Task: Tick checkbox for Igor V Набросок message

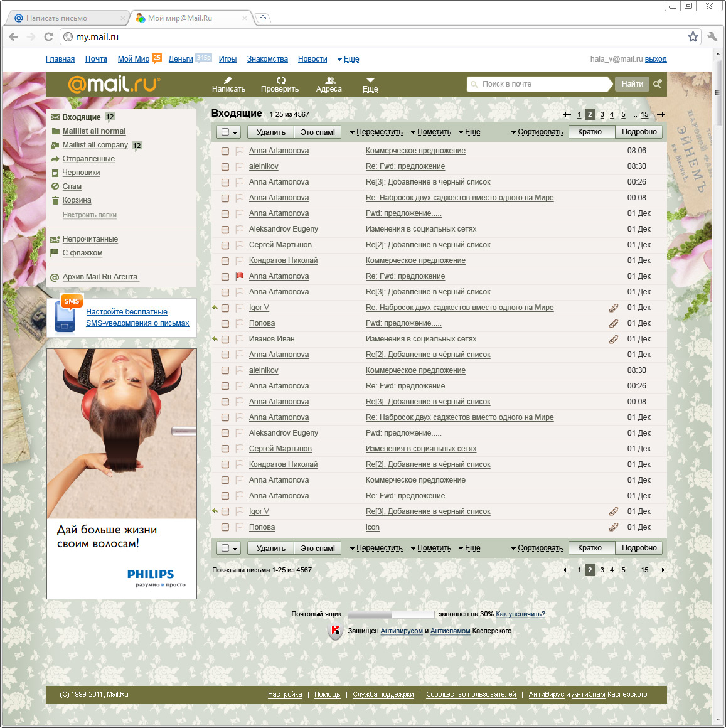Action: click(225, 308)
